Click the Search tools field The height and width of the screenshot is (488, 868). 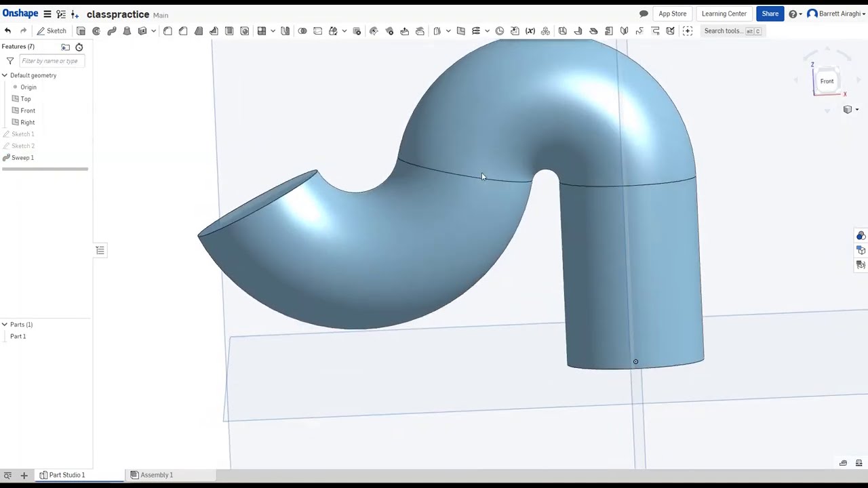pyautogui.click(x=732, y=31)
